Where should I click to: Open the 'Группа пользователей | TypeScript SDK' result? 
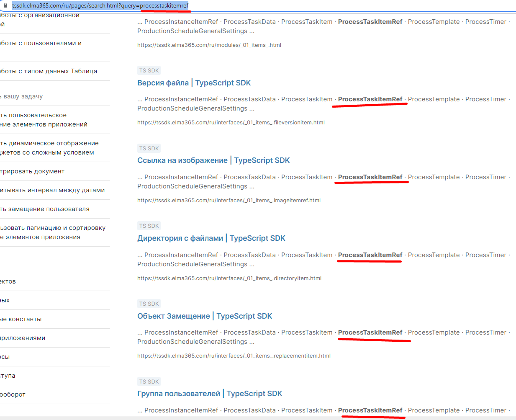click(x=210, y=394)
